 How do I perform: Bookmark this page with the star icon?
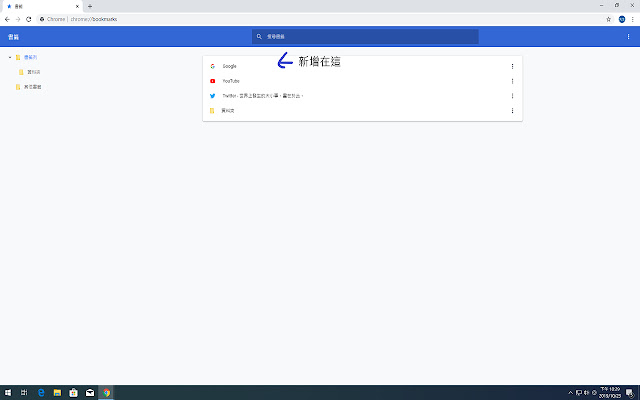[x=608, y=19]
